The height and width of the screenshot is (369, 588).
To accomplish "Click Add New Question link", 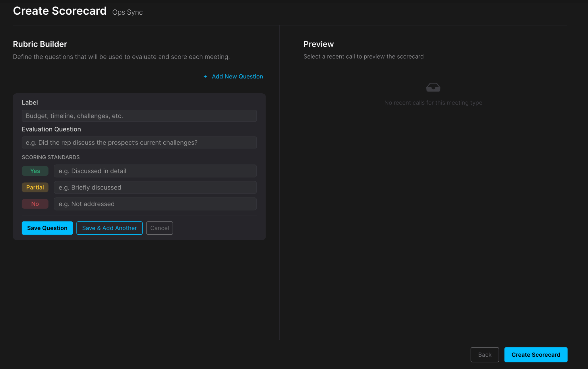I will click(237, 77).
